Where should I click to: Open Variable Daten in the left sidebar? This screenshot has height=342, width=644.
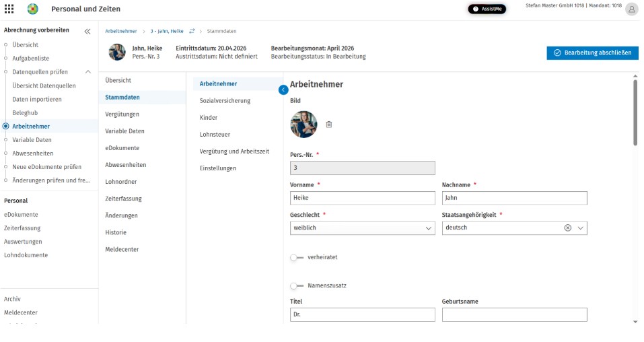[x=32, y=140]
